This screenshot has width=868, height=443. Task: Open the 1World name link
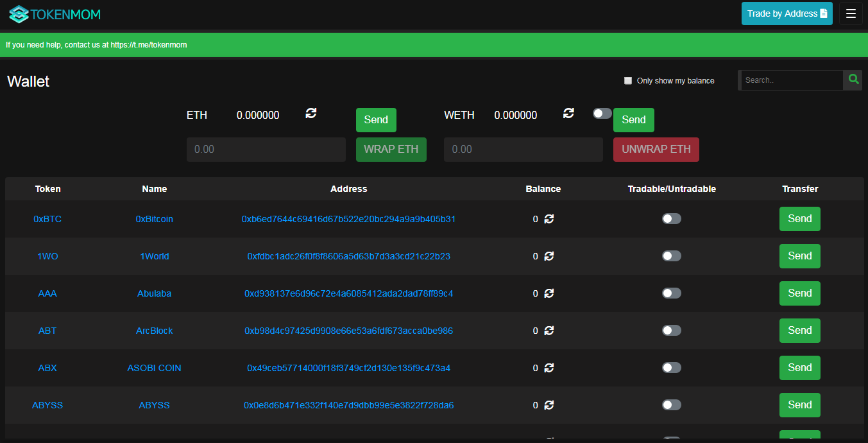tap(155, 256)
